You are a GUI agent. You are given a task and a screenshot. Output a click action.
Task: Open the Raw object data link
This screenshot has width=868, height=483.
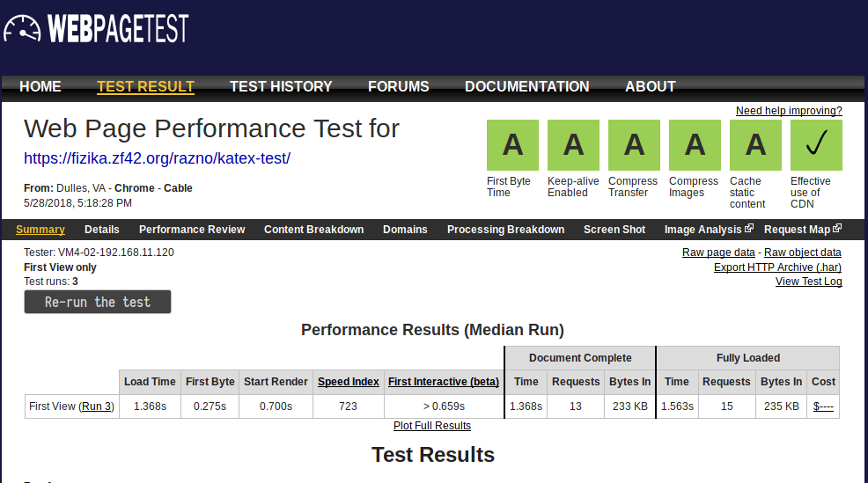(x=803, y=252)
